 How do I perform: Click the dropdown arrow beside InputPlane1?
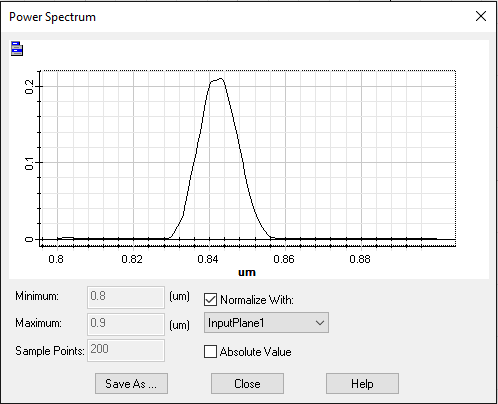[320, 323]
